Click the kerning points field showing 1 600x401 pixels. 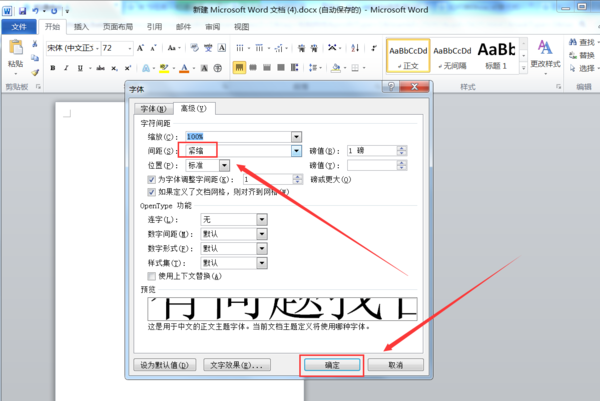pyautogui.click(x=268, y=179)
